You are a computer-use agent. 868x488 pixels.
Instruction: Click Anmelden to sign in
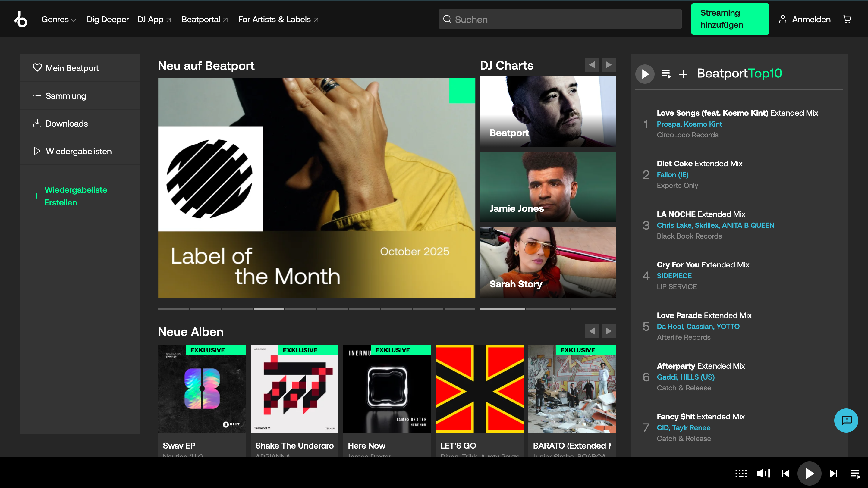click(805, 19)
